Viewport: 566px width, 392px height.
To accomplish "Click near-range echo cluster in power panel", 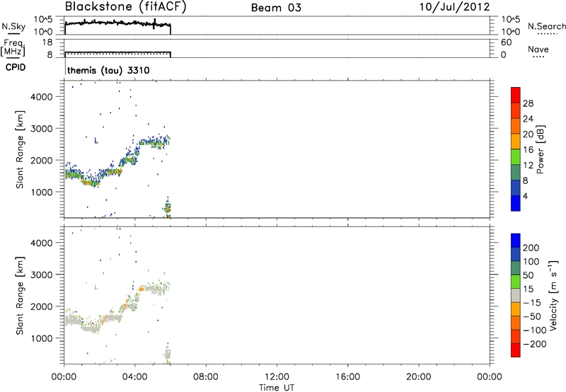I will pos(168,208).
